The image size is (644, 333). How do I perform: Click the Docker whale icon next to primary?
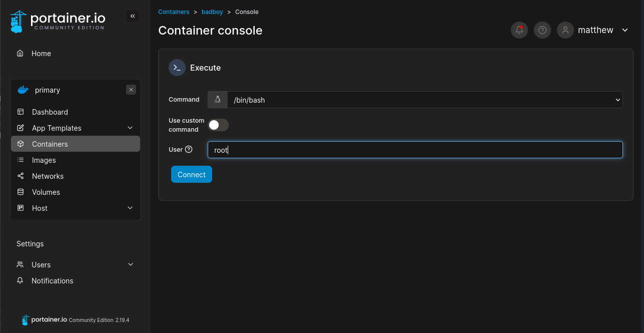[x=23, y=90]
